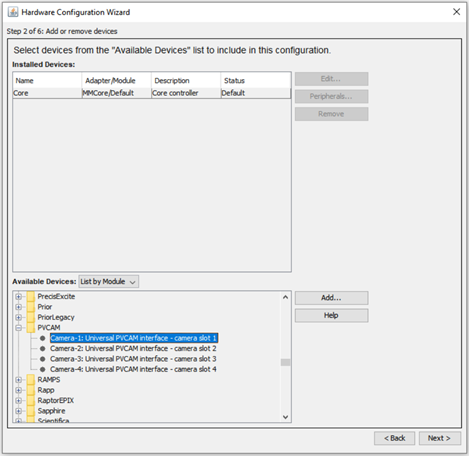Go to Next wizard step
The image size is (469, 456).
(x=440, y=438)
